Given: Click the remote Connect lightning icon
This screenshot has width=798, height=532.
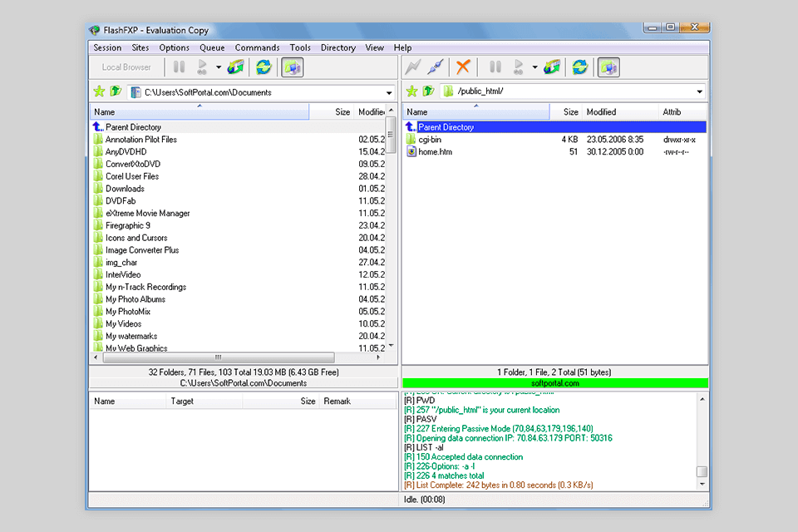Looking at the screenshot, I should 413,67.
